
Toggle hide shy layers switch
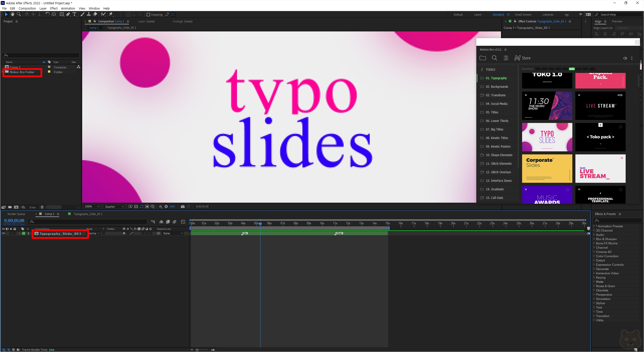tap(161, 222)
